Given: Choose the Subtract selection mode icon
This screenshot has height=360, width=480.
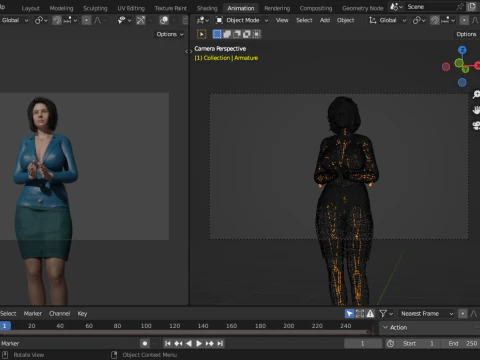Looking at the screenshot, I should click(x=237, y=34).
